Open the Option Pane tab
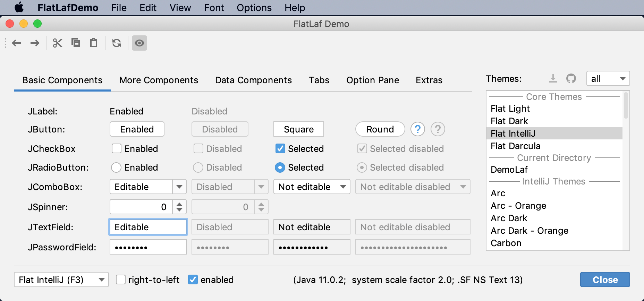Viewport: 644px width, 301px height. (373, 80)
